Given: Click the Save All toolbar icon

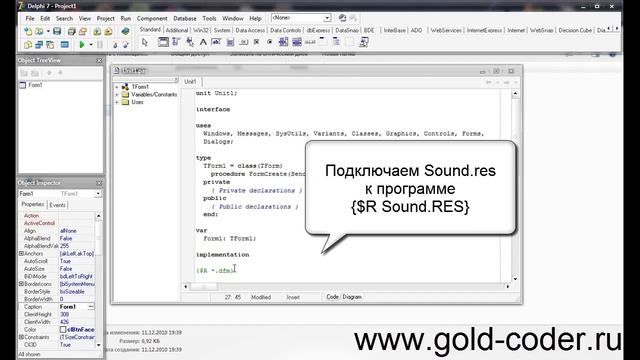Looking at the screenshot, I should [71, 31].
